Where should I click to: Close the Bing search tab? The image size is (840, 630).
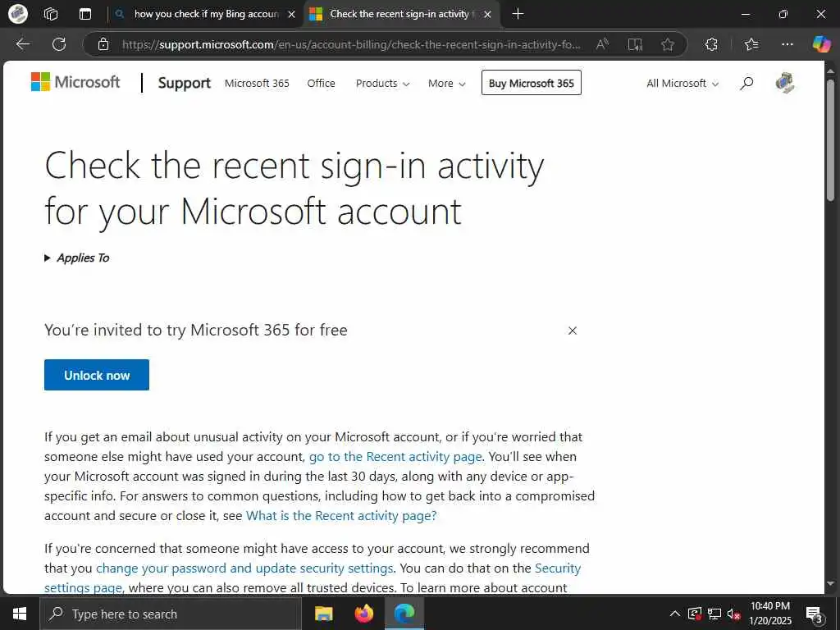[291, 15]
